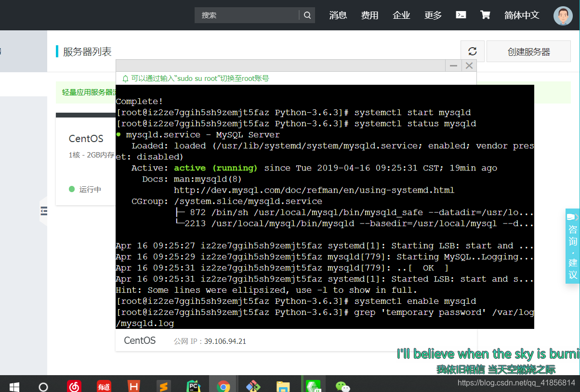The image size is (580, 392).
Task: Click 服务器列表 heading
Action: 87,52
